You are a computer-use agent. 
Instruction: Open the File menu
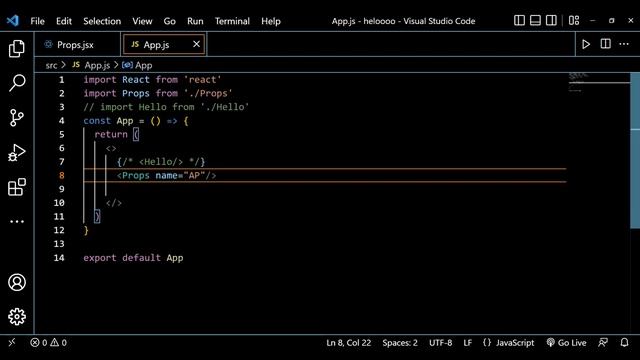pos(37,21)
